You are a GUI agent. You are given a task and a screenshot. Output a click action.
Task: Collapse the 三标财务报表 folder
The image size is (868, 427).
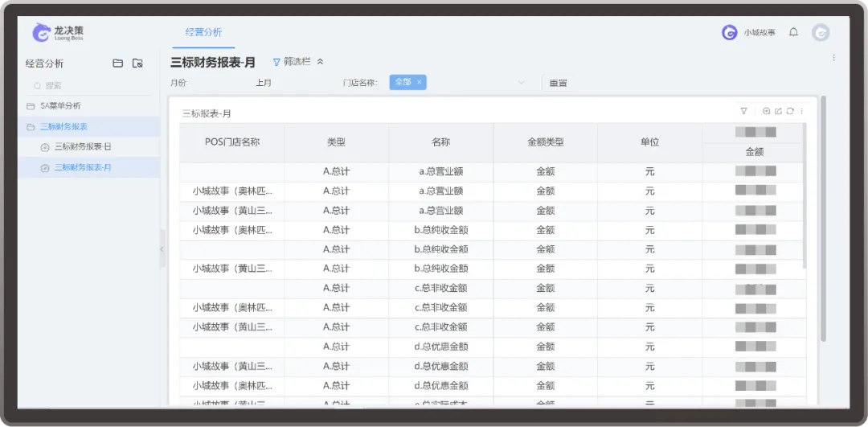88,127
